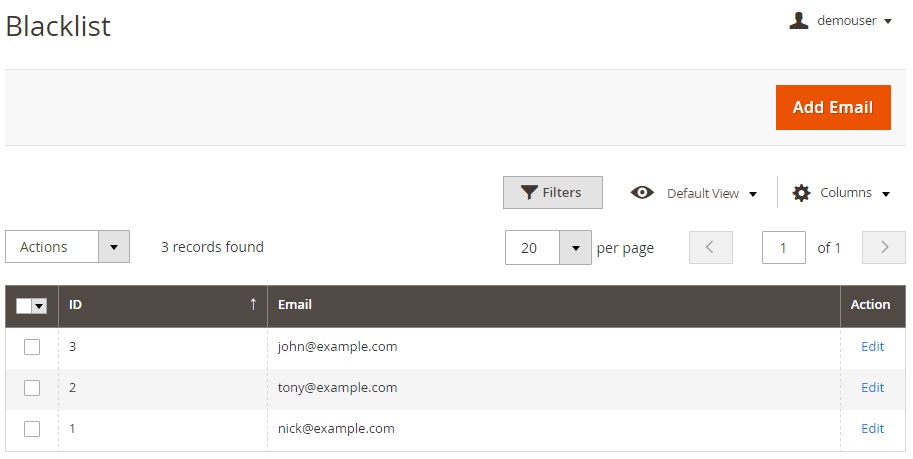Tick checkbox for john@example.com row
The height and width of the screenshot is (459, 913).
tap(32, 347)
